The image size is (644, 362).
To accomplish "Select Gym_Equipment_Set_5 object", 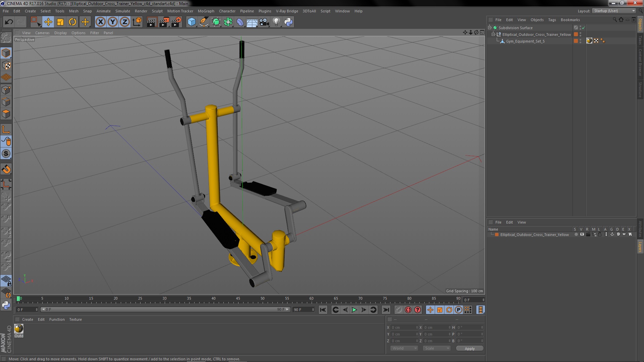I will 525,41.
